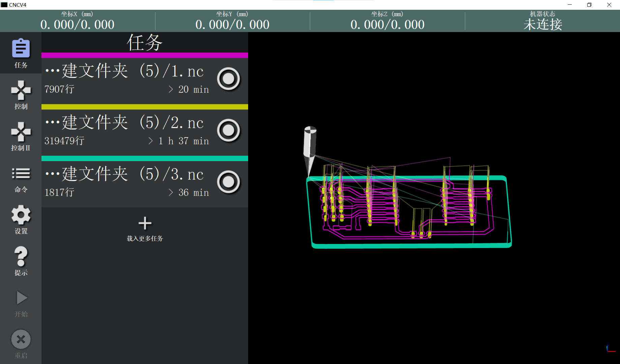Click the 未连接 machine status
Viewport: 620px width, 364px height.
543,24
